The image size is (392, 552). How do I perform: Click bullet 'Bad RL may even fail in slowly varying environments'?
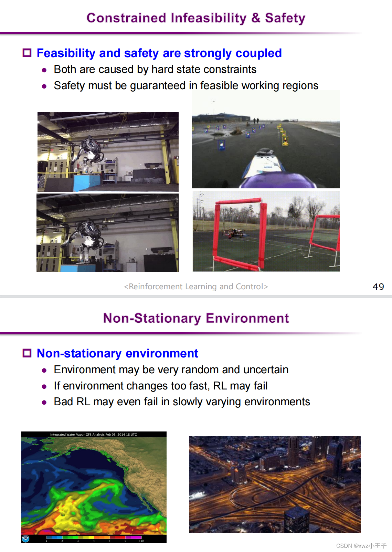(x=182, y=402)
